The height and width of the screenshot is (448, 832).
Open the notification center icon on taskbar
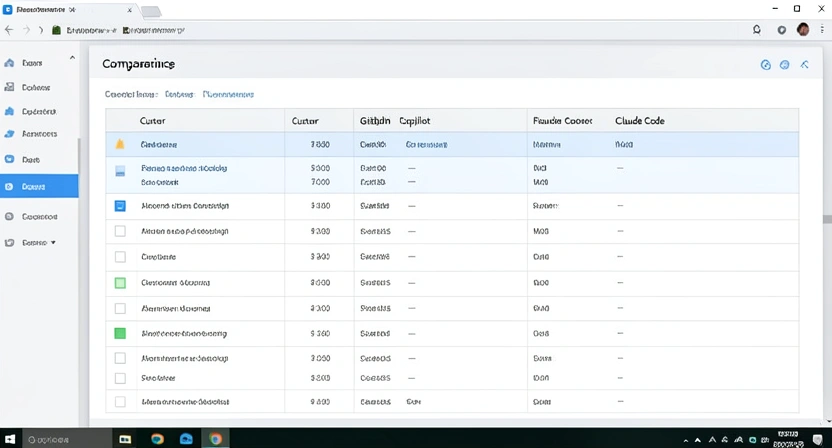pos(818,440)
